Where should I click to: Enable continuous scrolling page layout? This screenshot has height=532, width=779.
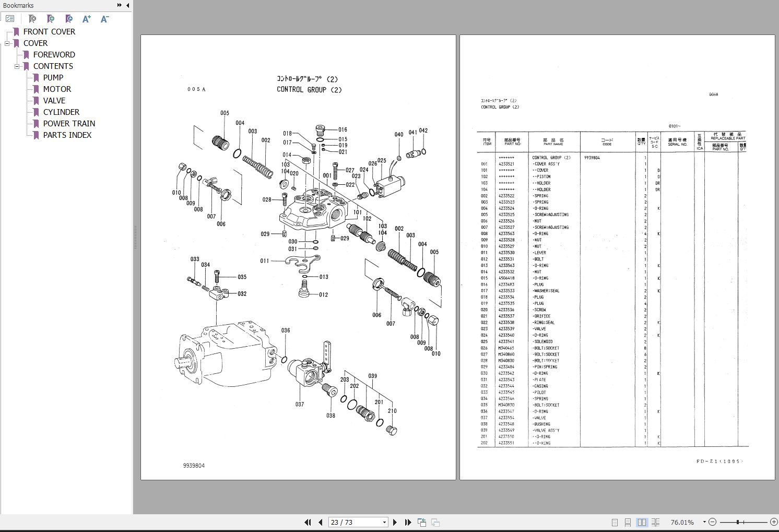click(628, 522)
